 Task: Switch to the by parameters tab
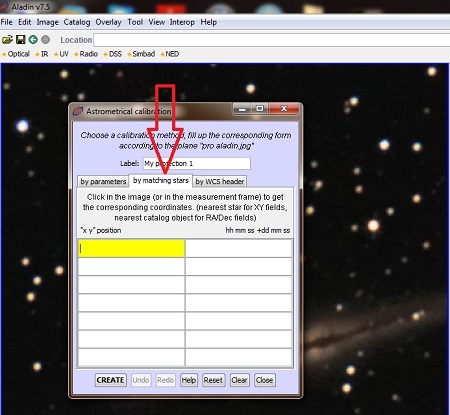(103, 181)
